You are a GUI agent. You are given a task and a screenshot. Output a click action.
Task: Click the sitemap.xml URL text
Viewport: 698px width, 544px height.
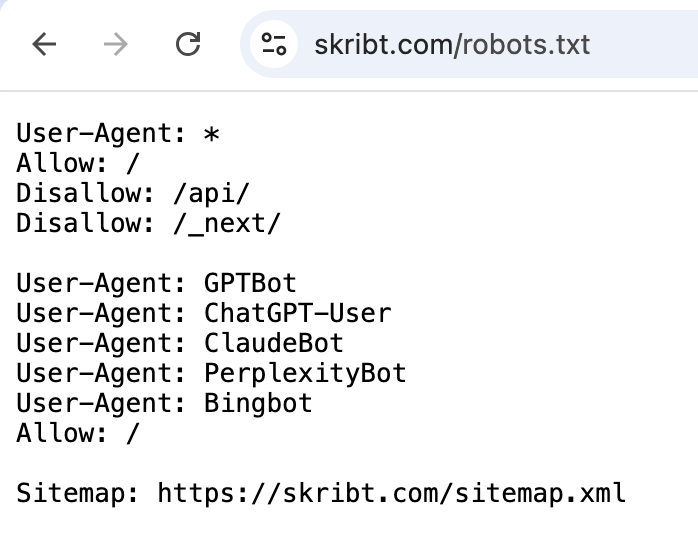(391, 493)
